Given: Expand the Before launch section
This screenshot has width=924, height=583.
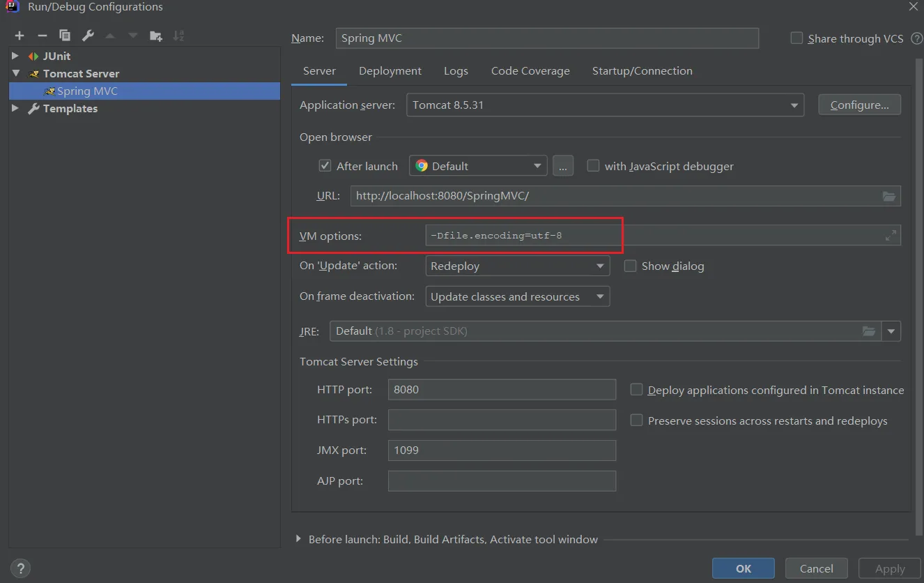Looking at the screenshot, I should [x=299, y=539].
